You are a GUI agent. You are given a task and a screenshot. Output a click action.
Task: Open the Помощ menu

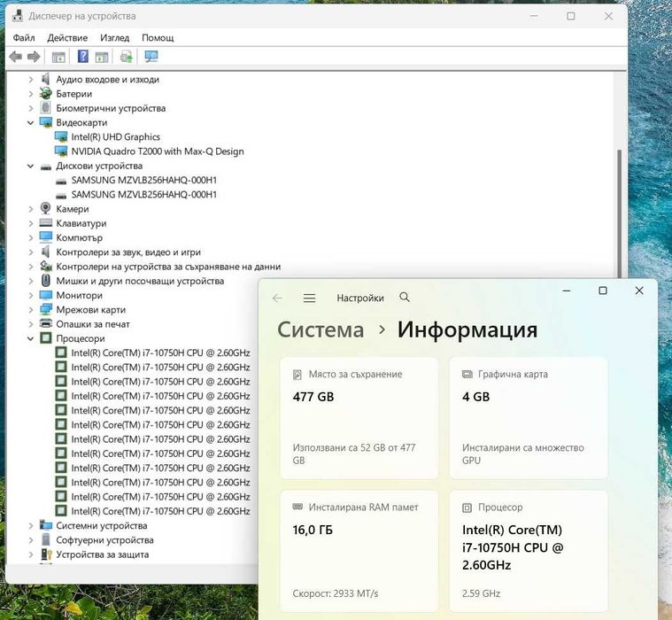click(158, 38)
